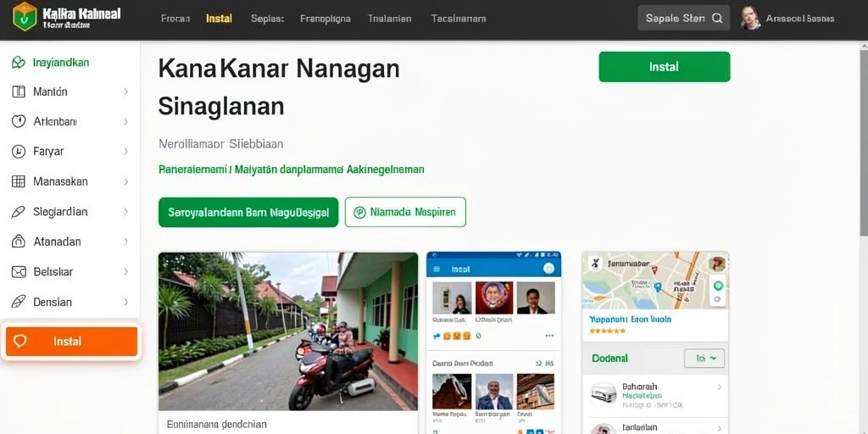Click the Dodenal section heading
Viewport: 868px width, 434px height.
tap(610, 359)
